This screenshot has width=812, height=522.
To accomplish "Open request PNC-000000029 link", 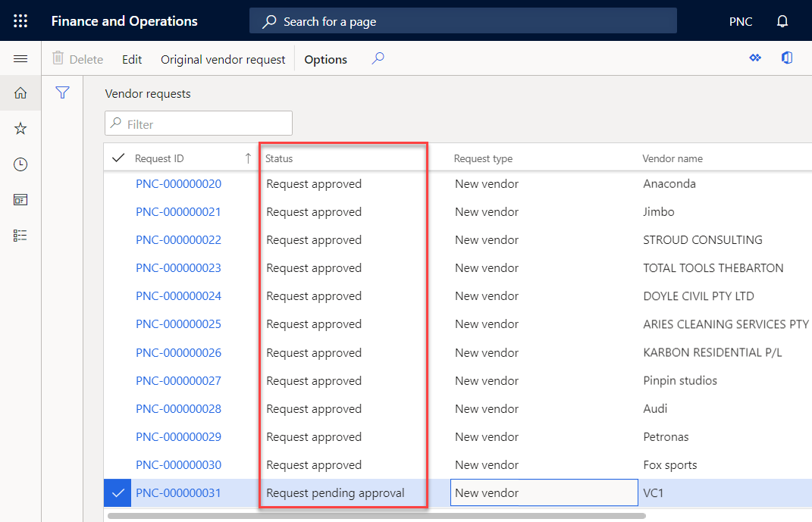I will coord(179,436).
